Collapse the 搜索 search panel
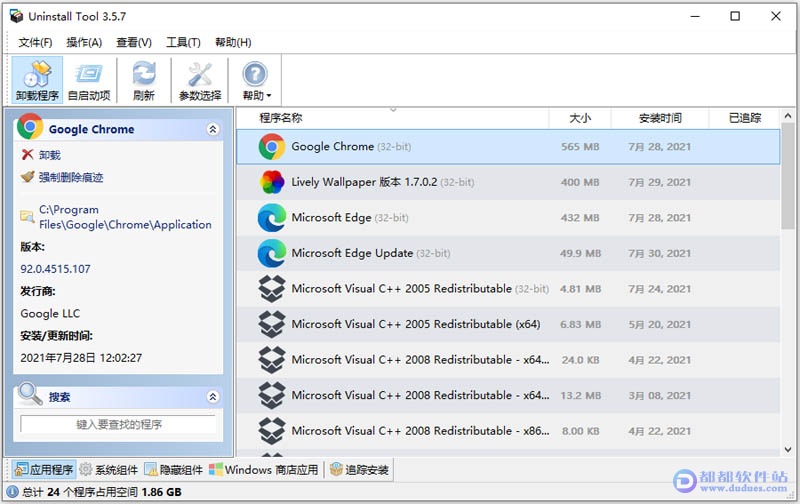 213,397
